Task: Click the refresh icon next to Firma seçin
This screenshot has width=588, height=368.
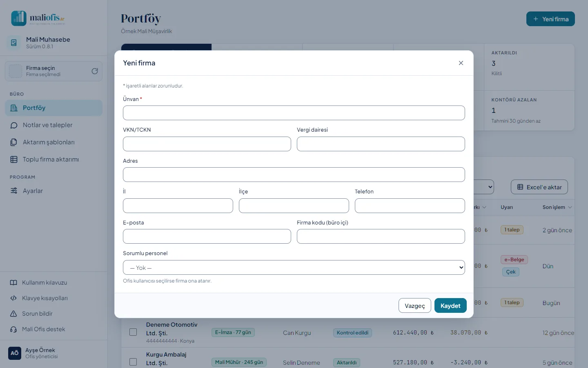Action: coord(95,71)
